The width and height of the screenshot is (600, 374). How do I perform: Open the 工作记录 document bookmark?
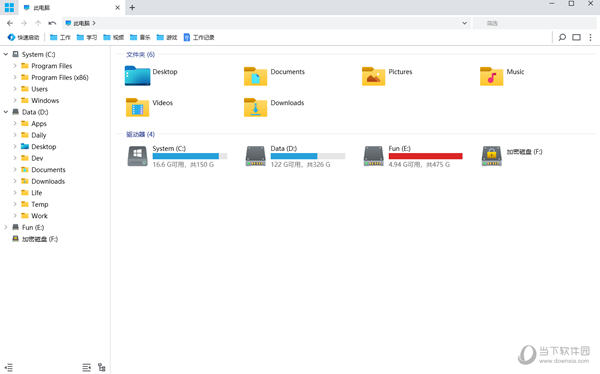pyautogui.click(x=199, y=37)
